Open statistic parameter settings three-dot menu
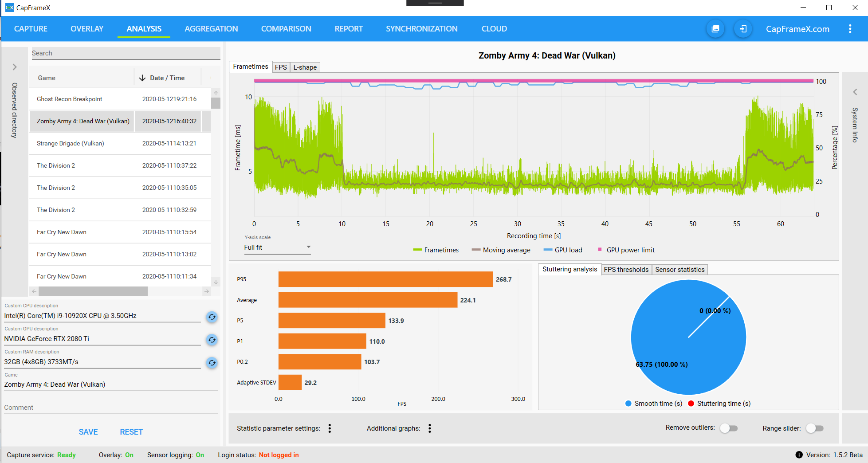The width and height of the screenshot is (868, 463). pyautogui.click(x=330, y=428)
